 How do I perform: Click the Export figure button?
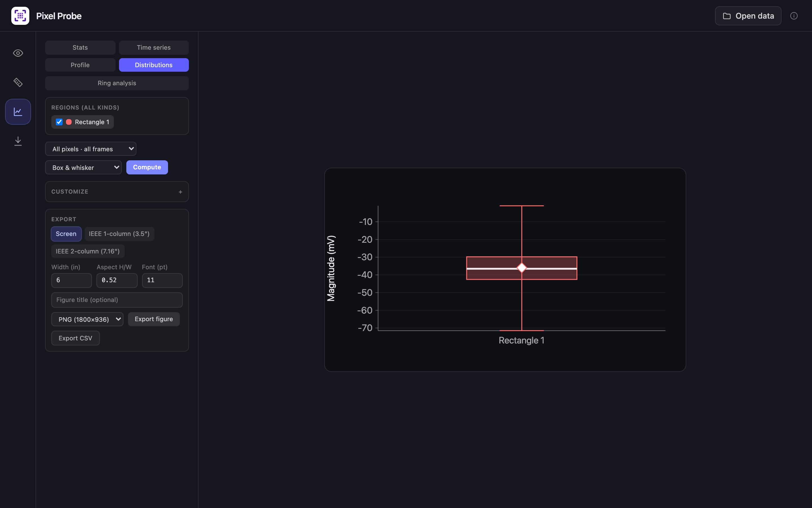click(x=154, y=319)
